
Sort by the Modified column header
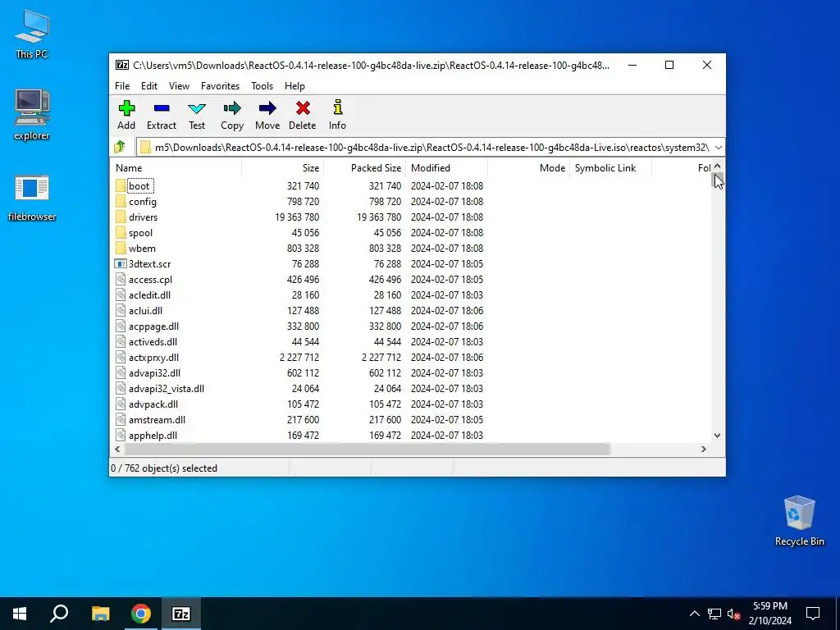point(446,167)
